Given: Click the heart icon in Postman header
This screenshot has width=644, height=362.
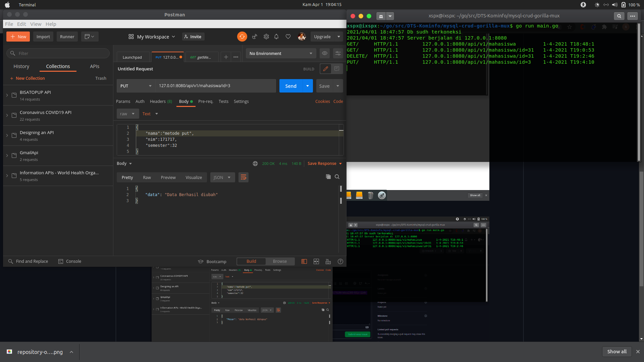Looking at the screenshot, I should [288, 37].
